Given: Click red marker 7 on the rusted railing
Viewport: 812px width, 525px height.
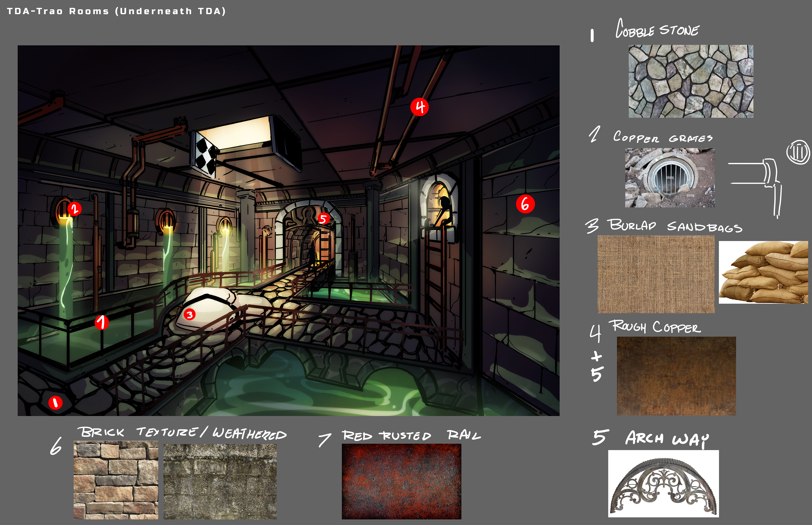Looking at the screenshot, I should click(102, 322).
